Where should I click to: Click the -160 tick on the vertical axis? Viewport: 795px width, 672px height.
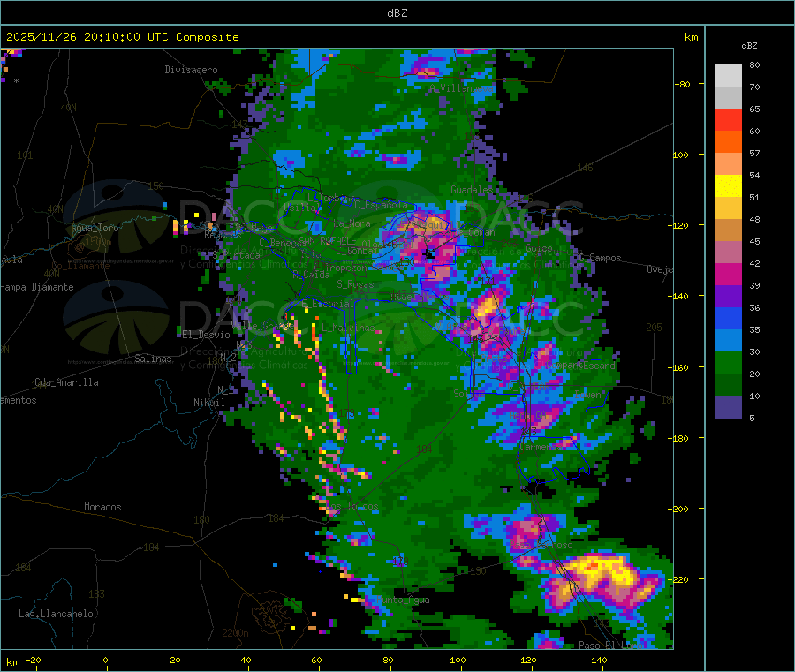coord(678,367)
